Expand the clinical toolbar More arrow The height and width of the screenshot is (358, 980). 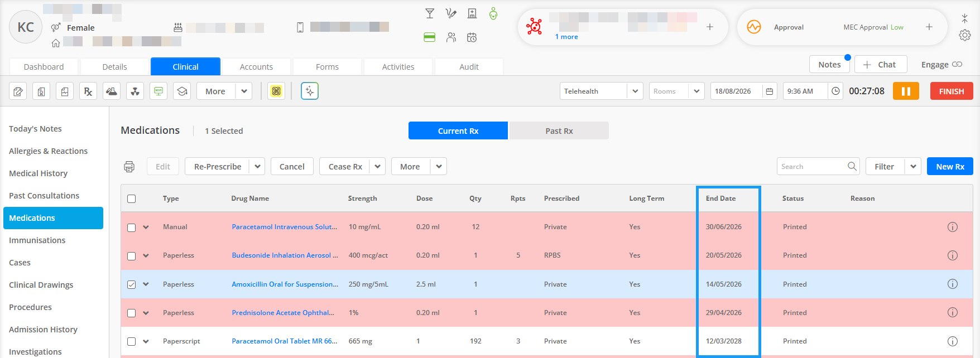click(244, 91)
